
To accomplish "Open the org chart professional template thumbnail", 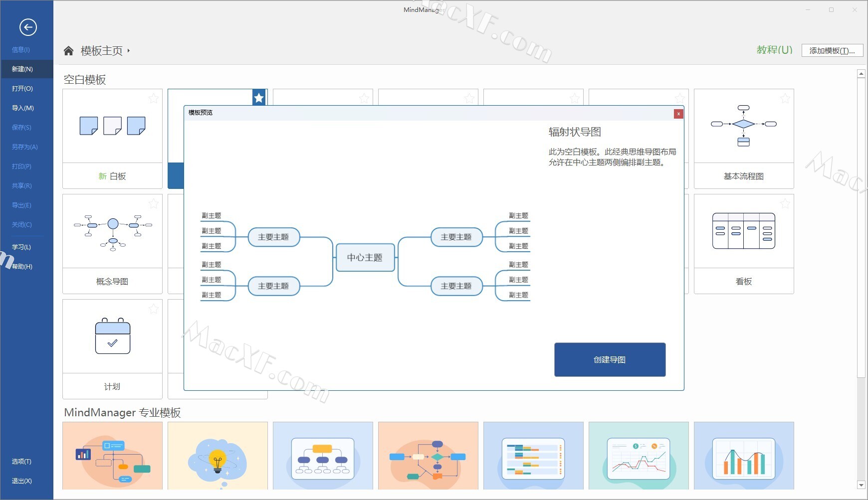I will pos(323,456).
